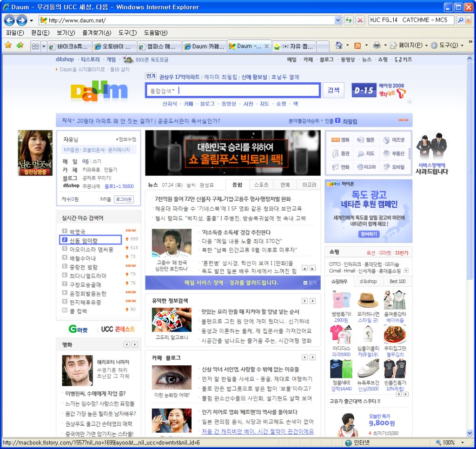
Task: Click trending keyword 박명국
Action: 78,232
